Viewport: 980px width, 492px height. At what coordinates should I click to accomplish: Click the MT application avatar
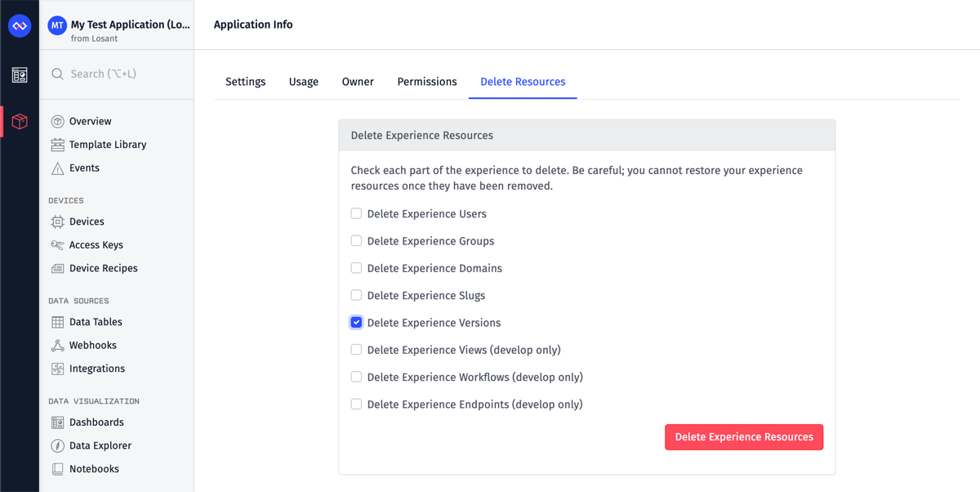tap(57, 25)
